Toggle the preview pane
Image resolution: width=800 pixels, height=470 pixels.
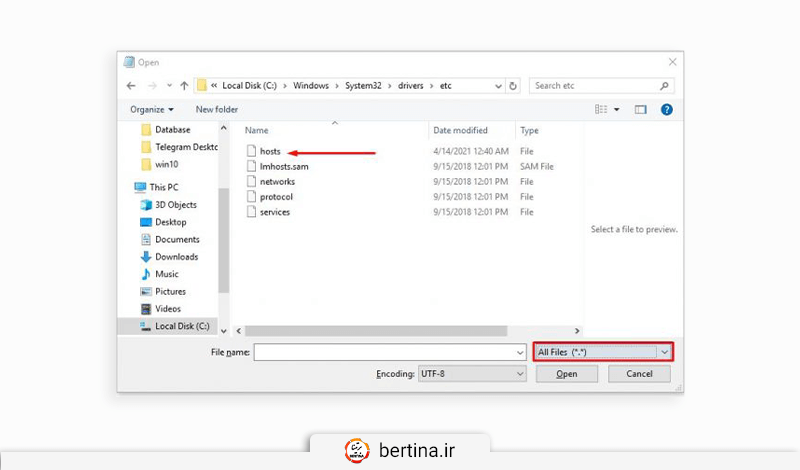640,109
